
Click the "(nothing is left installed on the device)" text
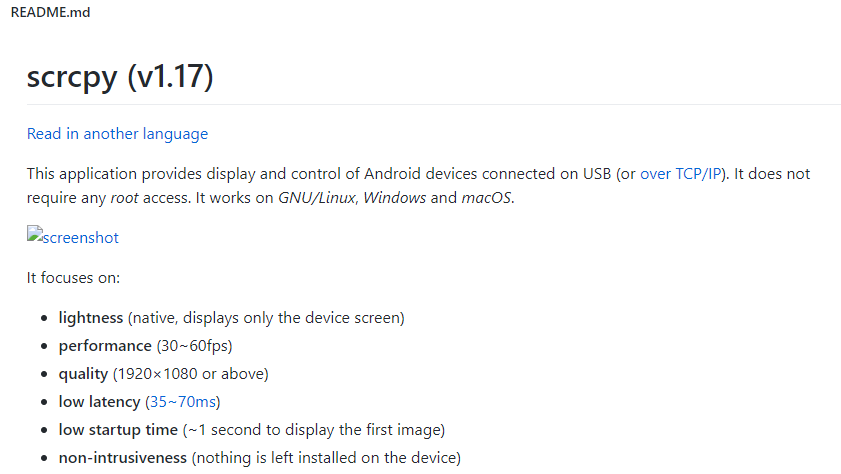pos(326,457)
